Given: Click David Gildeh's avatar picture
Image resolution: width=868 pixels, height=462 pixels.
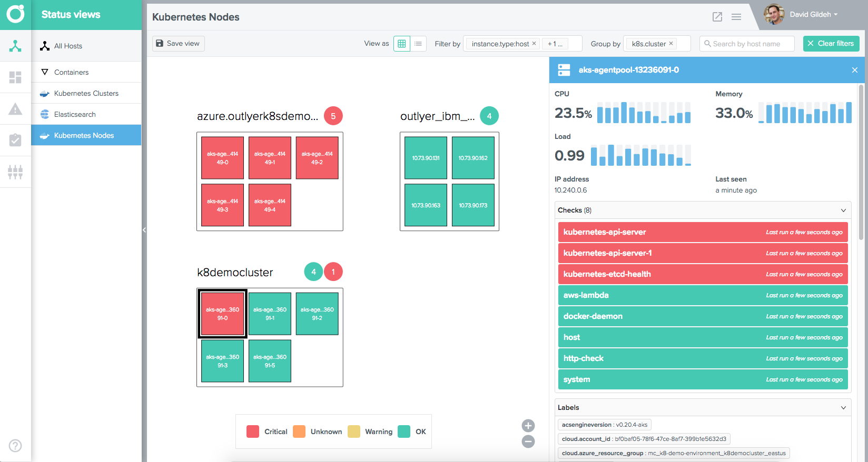Looking at the screenshot, I should (x=774, y=14).
